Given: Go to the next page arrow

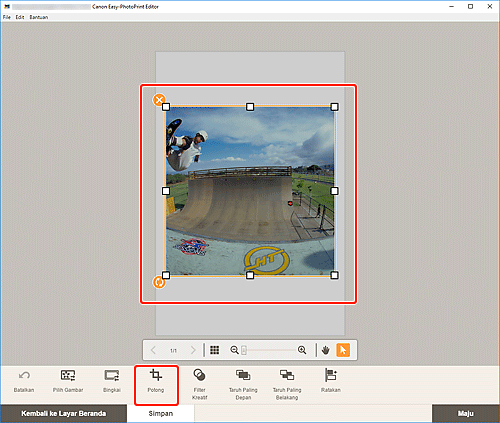Looking at the screenshot, I should tap(193, 350).
